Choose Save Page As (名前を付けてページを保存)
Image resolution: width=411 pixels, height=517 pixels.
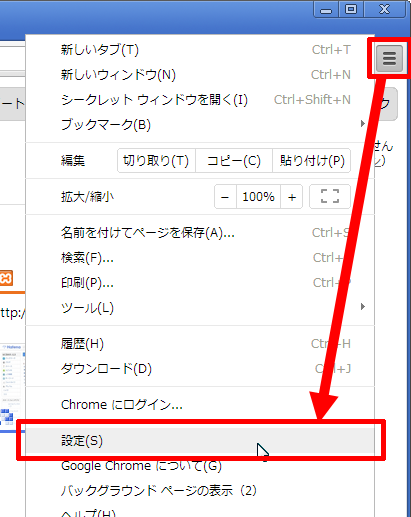200,233
